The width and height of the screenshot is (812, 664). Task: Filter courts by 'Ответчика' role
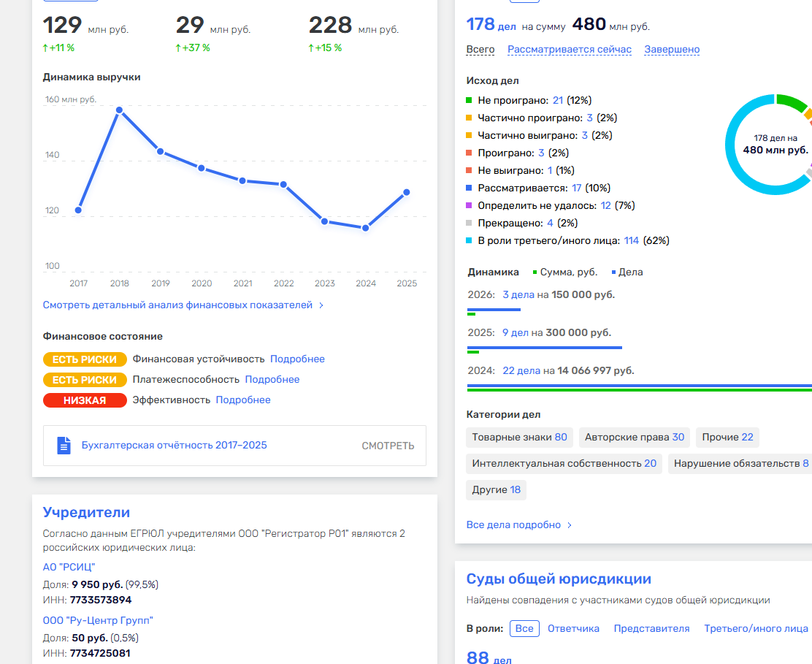573,628
